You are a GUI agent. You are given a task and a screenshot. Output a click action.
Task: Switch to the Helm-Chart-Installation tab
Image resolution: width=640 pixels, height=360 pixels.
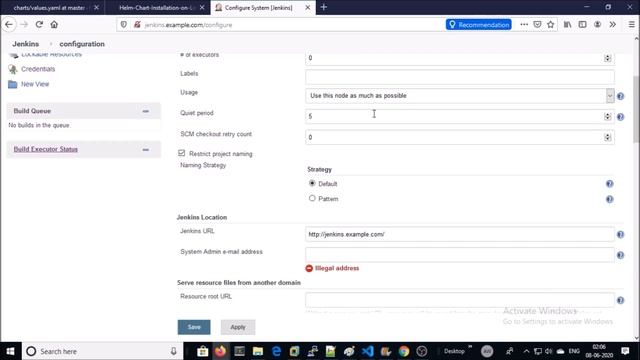pyautogui.click(x=157, y=8)
